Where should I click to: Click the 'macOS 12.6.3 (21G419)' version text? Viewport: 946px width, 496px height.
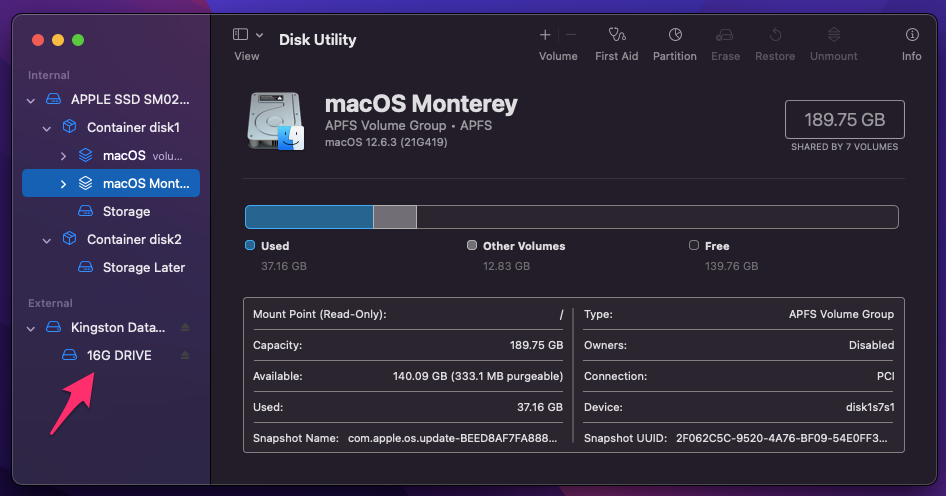(x=386, y=142)
